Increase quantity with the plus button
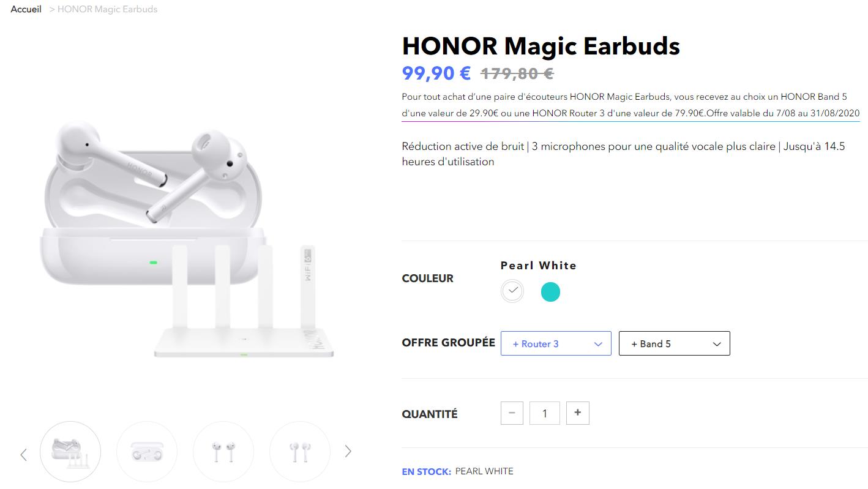Image resolution: width=868 pixels, height=489 pixels. (577, 413)
